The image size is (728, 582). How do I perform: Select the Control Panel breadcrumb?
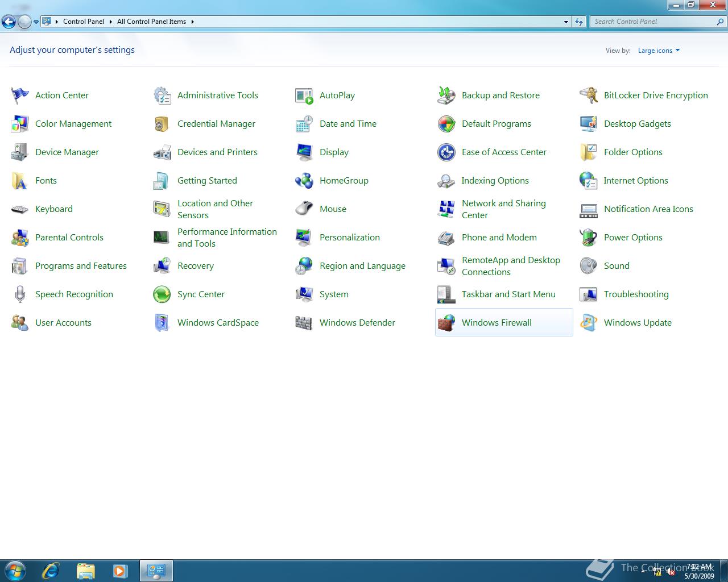84,22
